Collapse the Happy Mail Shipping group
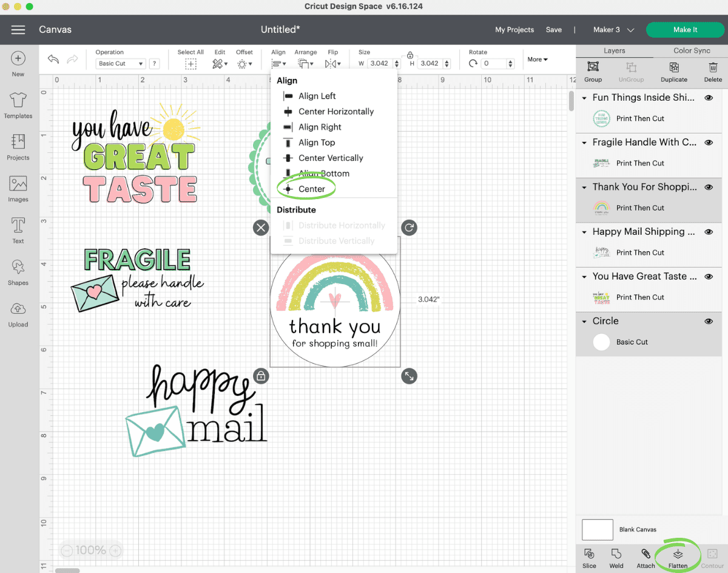 tap(585, 232)
